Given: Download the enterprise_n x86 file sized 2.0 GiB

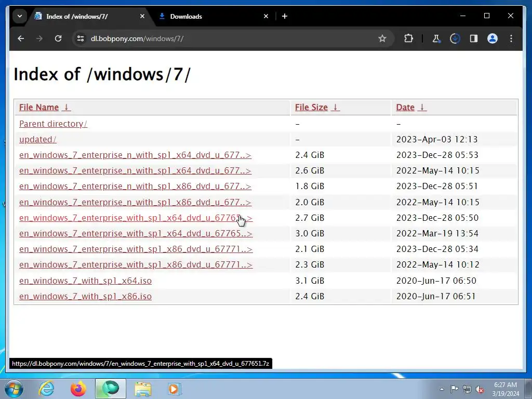Looking at the screenshot, I should pyautogui.click(x=135, y=202).
